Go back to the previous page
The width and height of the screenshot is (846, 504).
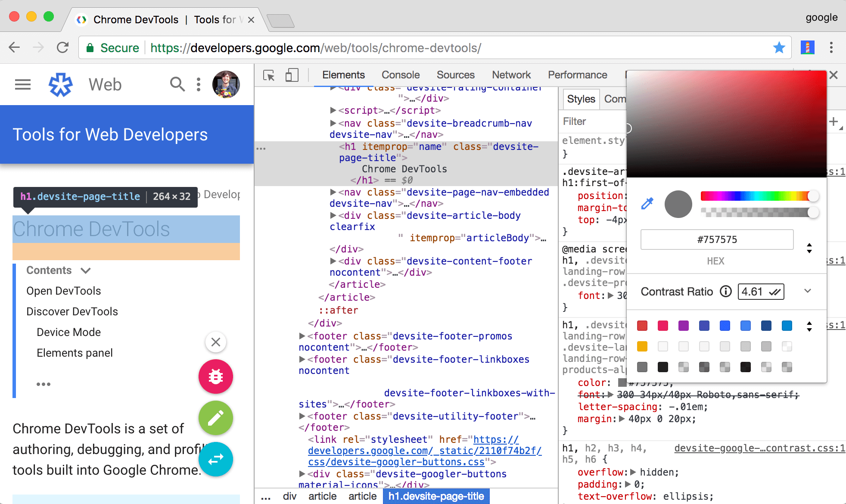15,47
